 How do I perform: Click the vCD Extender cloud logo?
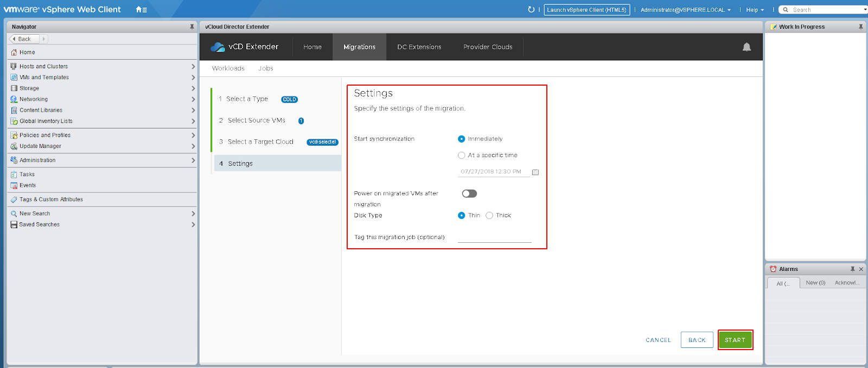coord(218,47)
